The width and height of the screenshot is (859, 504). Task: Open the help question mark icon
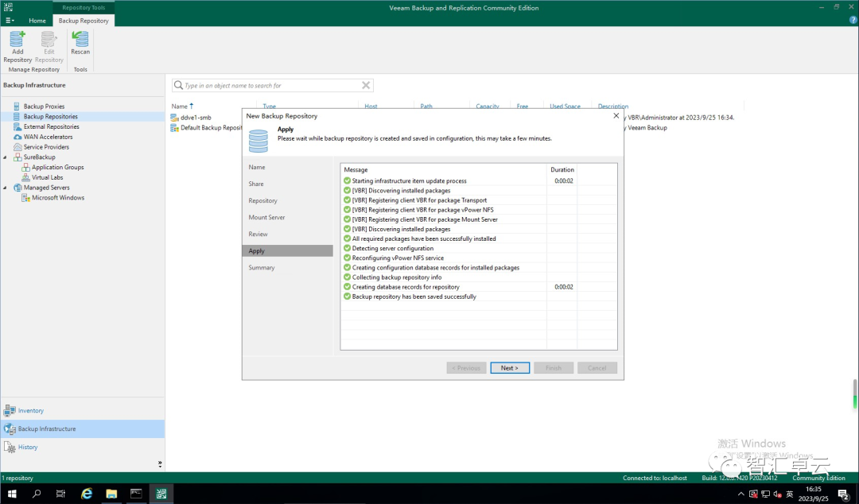(x=853, y=20)
